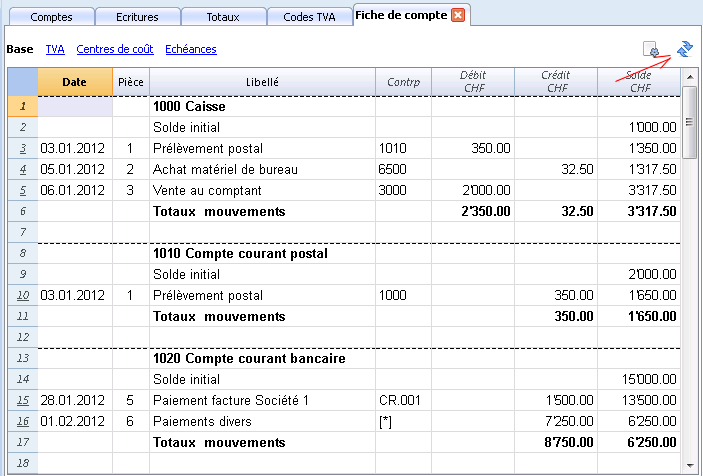This screenshot has width=703, height=476.
Task: Select '1010 Compte courant postal' cell
Action: [262, 254]
